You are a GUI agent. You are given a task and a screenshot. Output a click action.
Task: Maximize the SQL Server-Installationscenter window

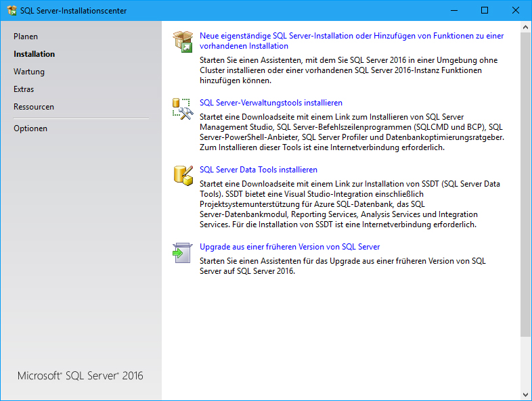coord(485,11)
